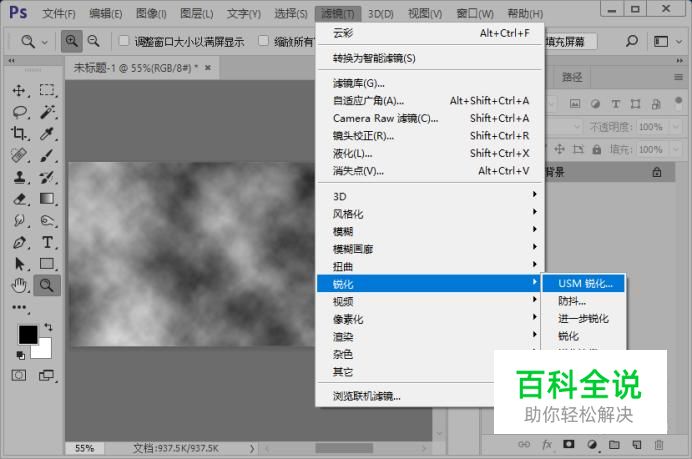Select the Gradient tool

47,199
